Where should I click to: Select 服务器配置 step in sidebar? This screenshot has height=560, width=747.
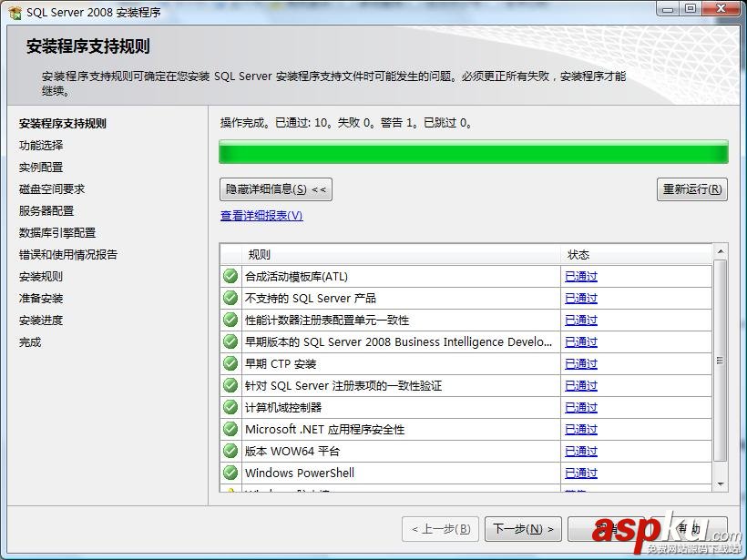pos(46,211)
